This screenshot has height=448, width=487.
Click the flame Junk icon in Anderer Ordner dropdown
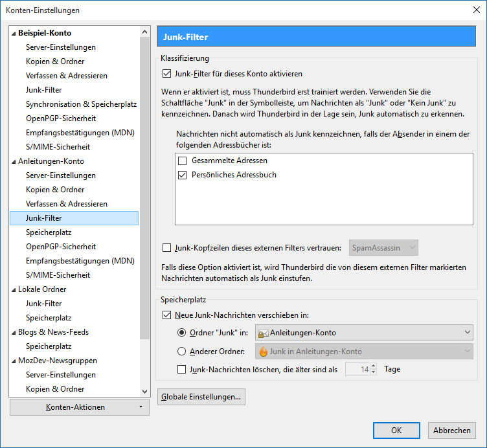[264, 352]
